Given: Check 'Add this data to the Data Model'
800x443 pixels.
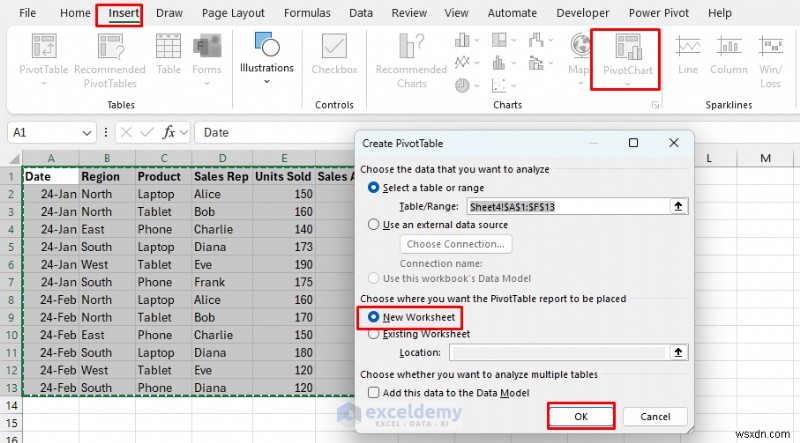Looking at the screenshot, I should (373, 392).
